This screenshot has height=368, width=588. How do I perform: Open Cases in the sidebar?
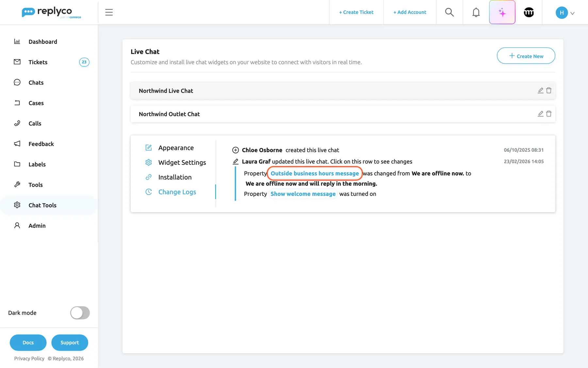[x=49, y=103]
